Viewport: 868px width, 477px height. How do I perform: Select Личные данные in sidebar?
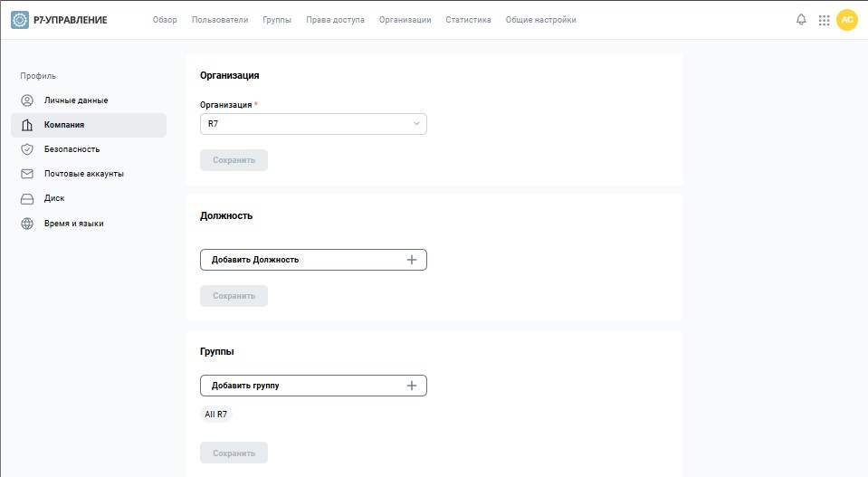89,100
